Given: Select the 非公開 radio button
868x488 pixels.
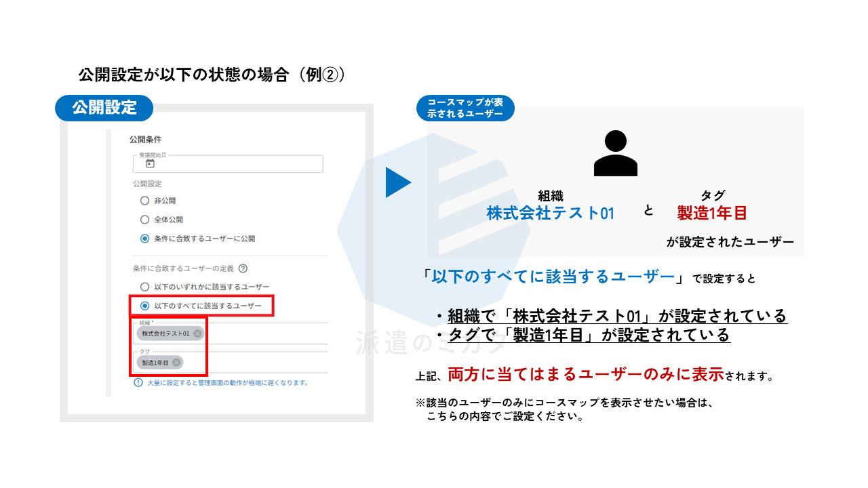Looking at the screenshot, I should [x=144, y=201].
